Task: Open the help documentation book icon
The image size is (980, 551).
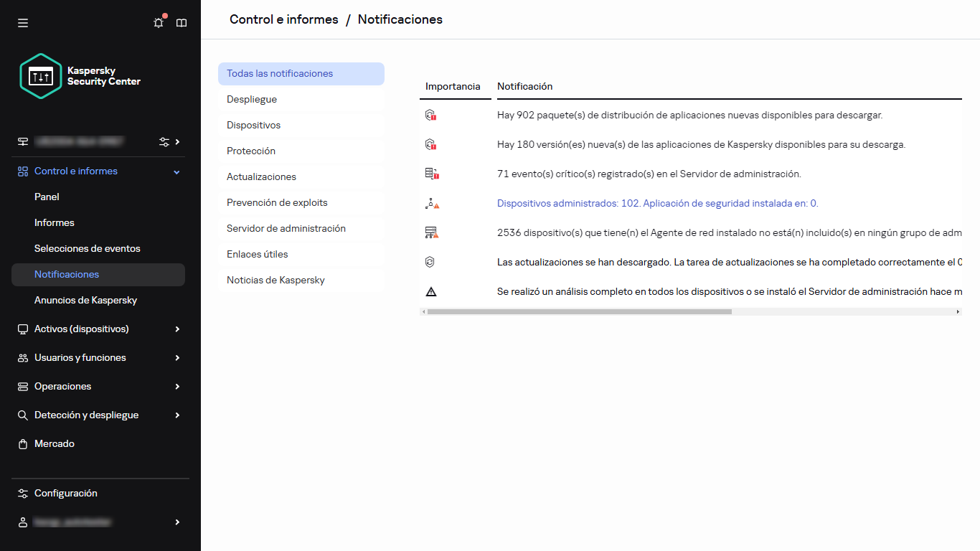Action: point(181,22)
